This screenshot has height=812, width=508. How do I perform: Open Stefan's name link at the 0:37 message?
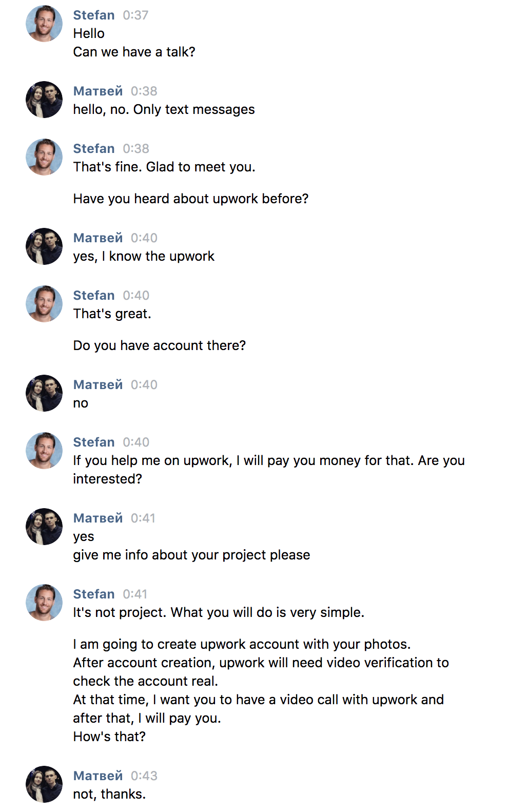point(94,15)
